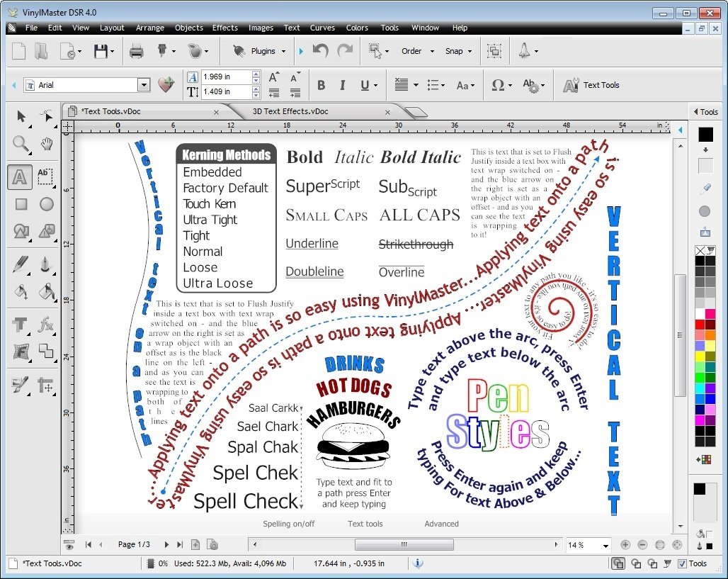Image resolution: width=728 pixels, height=579 pixels.
Task: Toggle Italic formatting
Action: [x=343, y=85]
